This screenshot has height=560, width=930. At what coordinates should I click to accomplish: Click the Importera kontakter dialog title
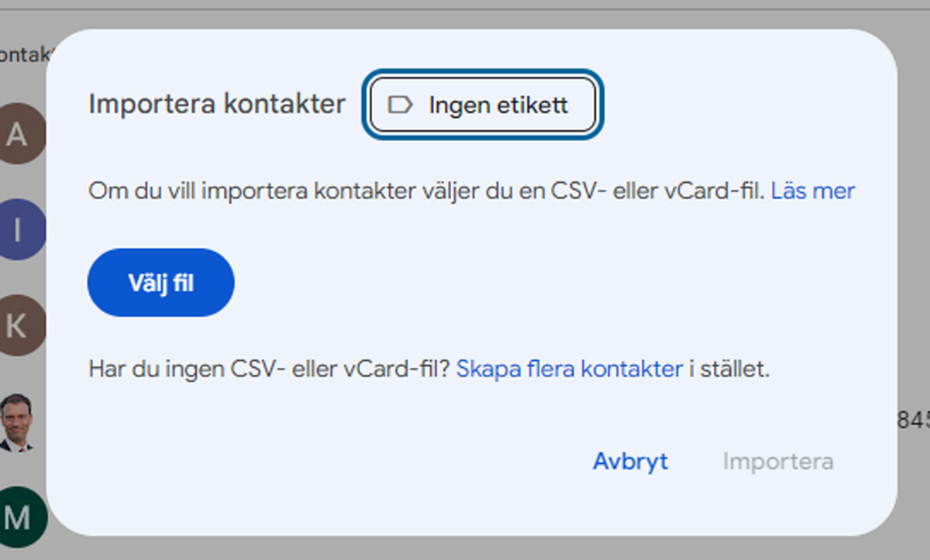click(217, 103)
